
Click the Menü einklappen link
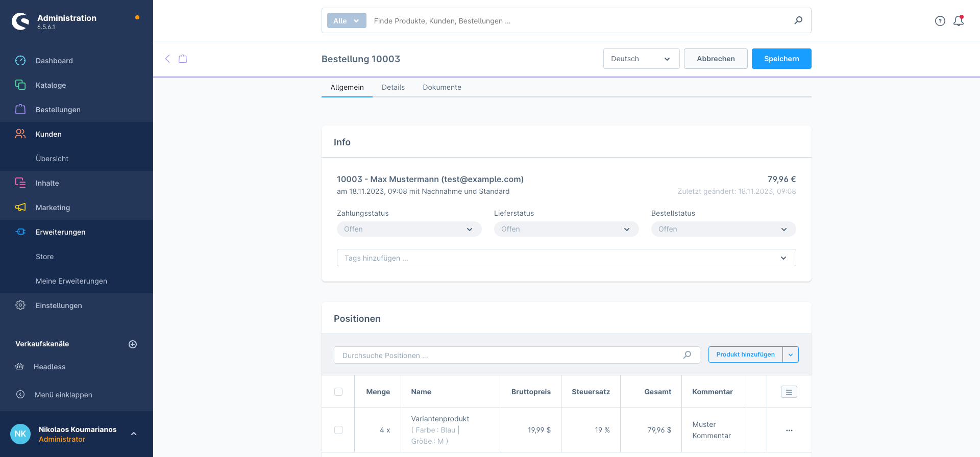click(63, 395)
